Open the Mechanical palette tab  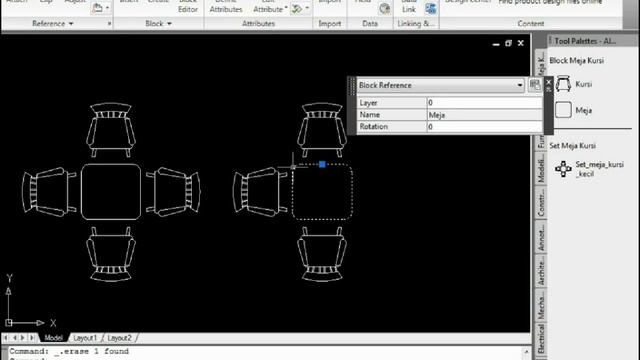541,305
